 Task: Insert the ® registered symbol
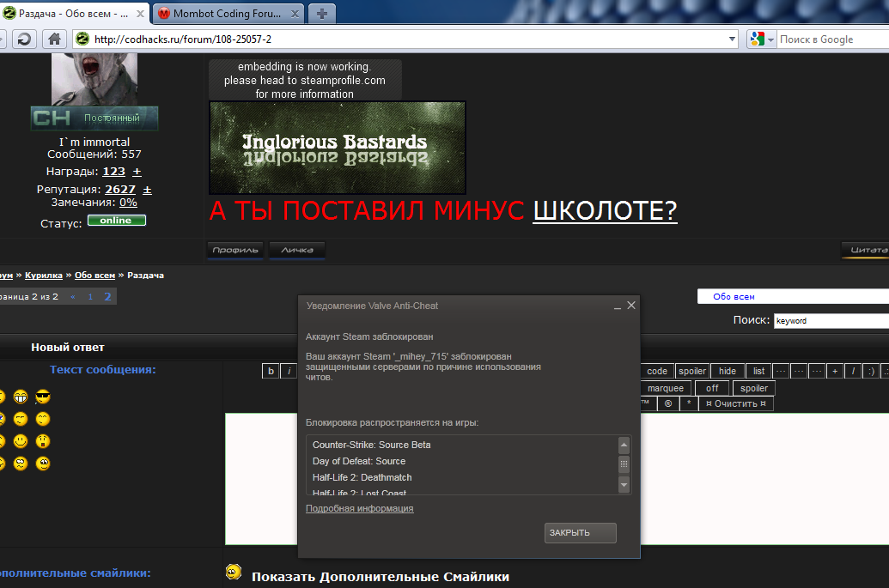668,403
